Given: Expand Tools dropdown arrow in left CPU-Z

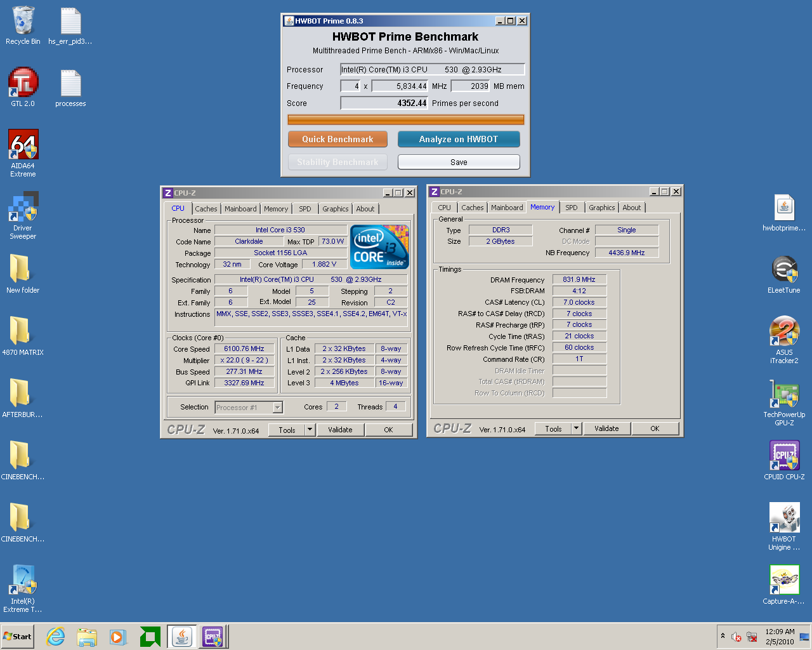Looking at the screenshot, I should coord(310,430).
